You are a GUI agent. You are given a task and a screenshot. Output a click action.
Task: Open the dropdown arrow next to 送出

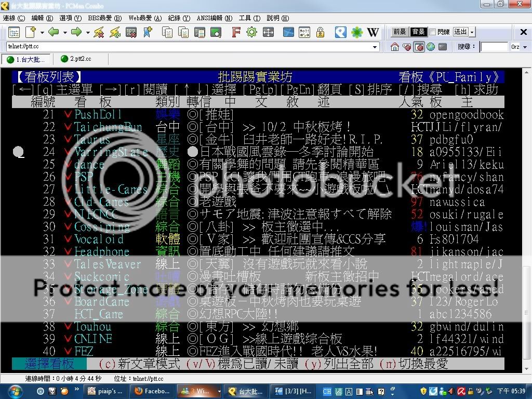pos(472,32)
